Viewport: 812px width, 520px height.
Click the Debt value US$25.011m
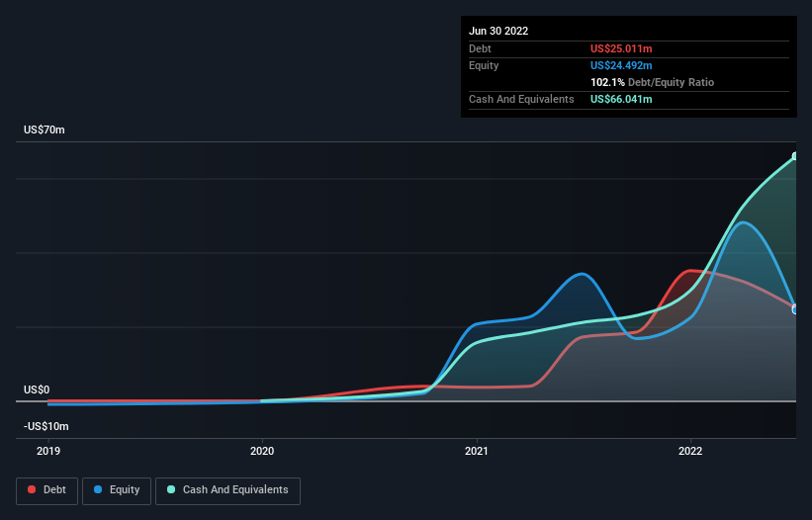click(621, 48)
